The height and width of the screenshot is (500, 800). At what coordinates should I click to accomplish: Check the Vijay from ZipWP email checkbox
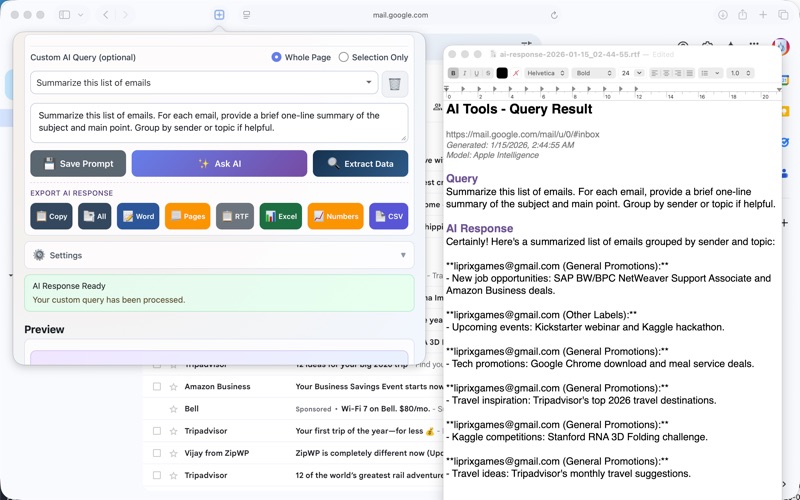(x=157, y=453)
